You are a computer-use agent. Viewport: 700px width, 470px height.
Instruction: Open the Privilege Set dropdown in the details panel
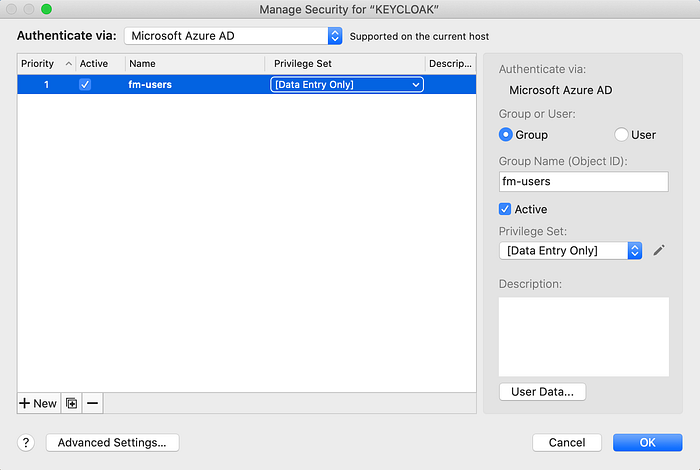coord(571,250)
